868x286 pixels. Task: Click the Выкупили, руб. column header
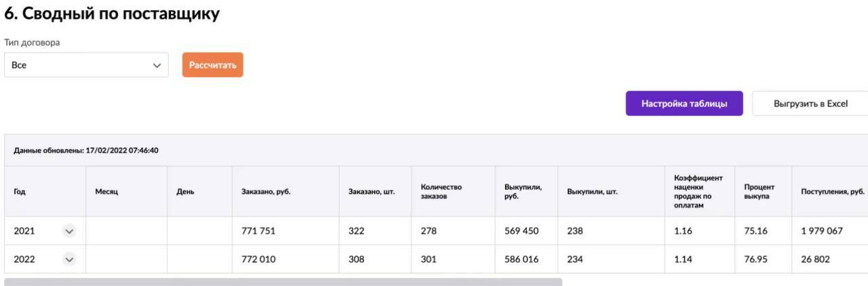(523, 192)
